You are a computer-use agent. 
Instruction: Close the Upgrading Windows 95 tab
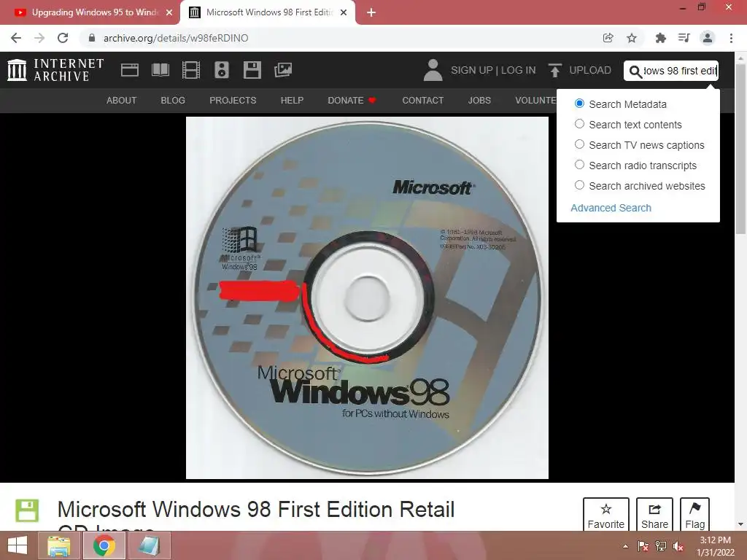169,13
